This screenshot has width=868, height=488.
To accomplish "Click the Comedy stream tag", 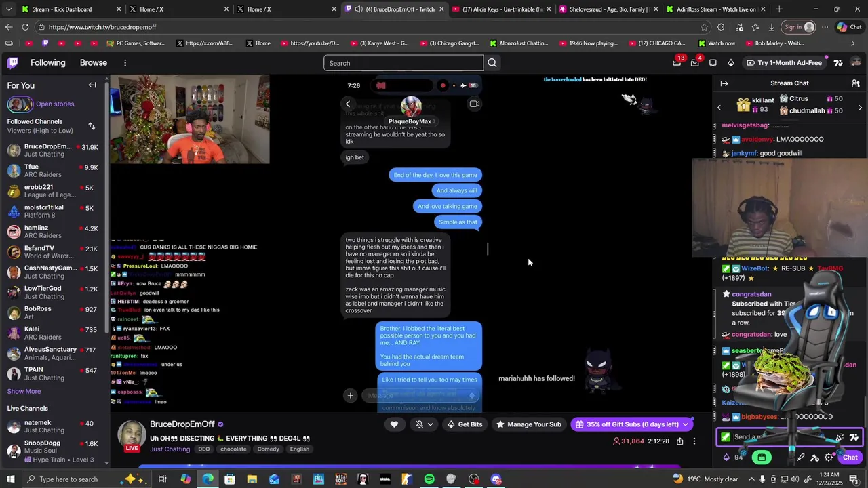I will click(x=269, y=449).
